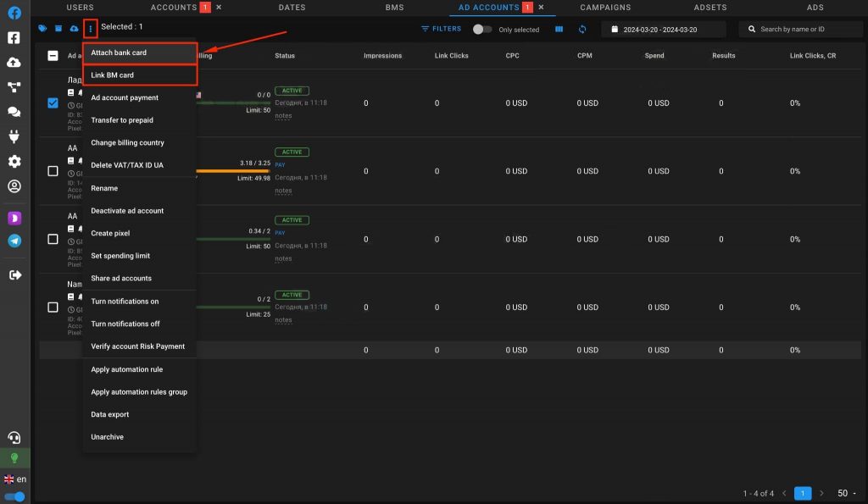Select Unarchive menu item
This screenshot has width=868, height=504.
click(x=140, y=437)
